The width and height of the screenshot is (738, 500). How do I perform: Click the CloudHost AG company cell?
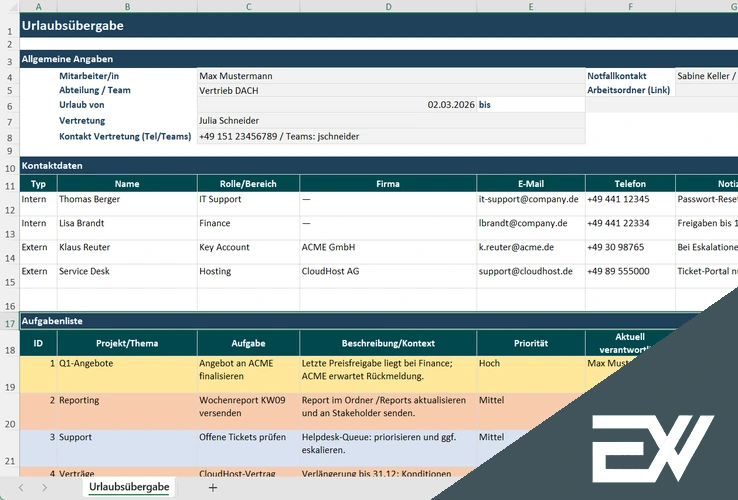pos(388,276)
